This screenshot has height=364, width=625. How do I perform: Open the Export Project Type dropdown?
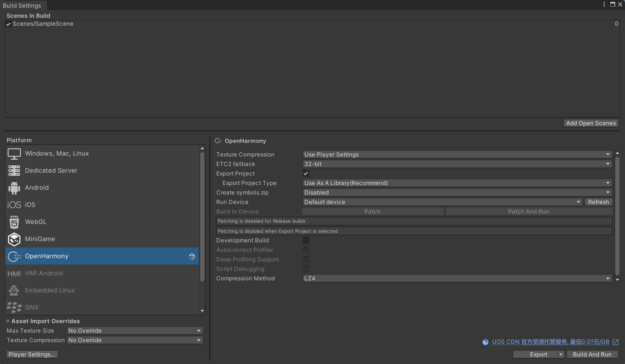click(457, 183)
